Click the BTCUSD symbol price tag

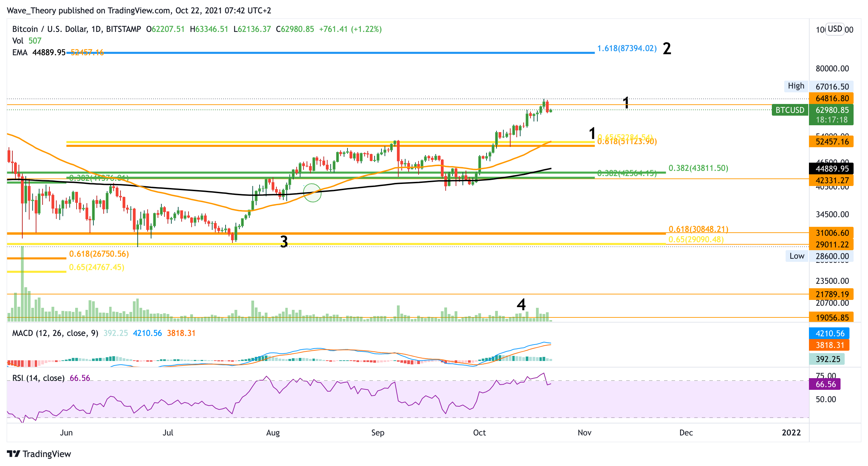[x=790, y=110]
